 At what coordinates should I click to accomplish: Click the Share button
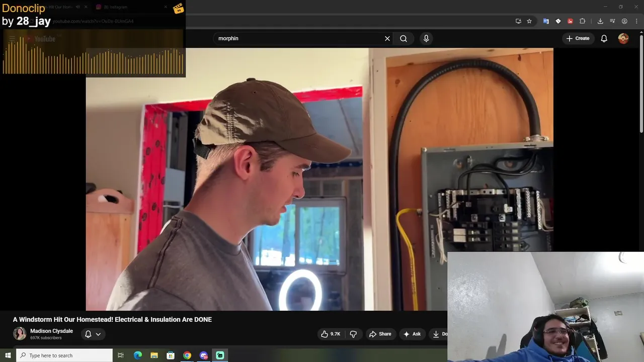pos(380,334)
